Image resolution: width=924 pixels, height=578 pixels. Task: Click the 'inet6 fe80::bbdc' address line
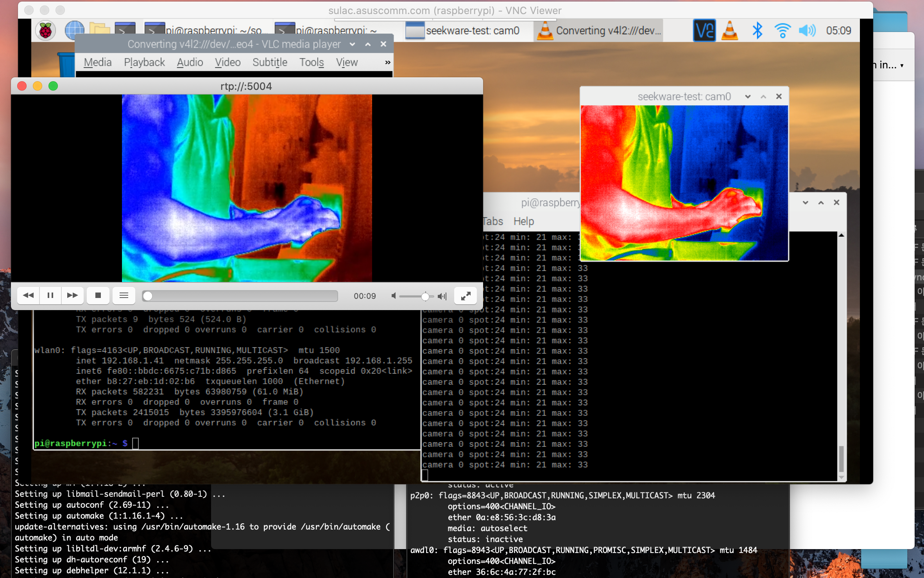(244, 371)
